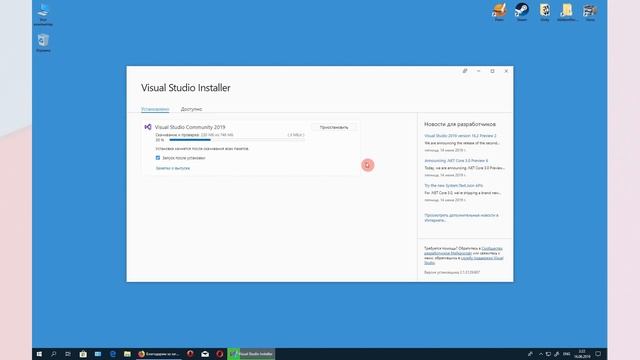Open File Explorer from the taskbar
The image size is (640, 360).
pos(127,354)
